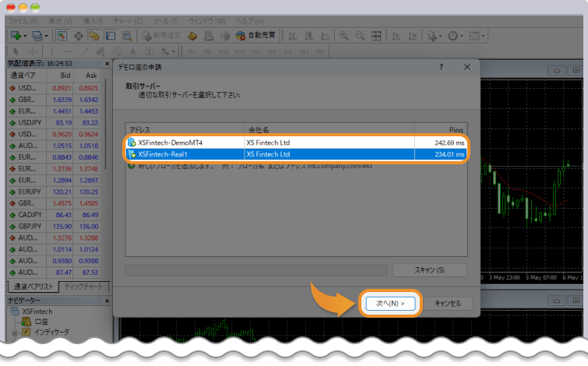Switch to the 通貨ペアリスト tab

[33, 287]
